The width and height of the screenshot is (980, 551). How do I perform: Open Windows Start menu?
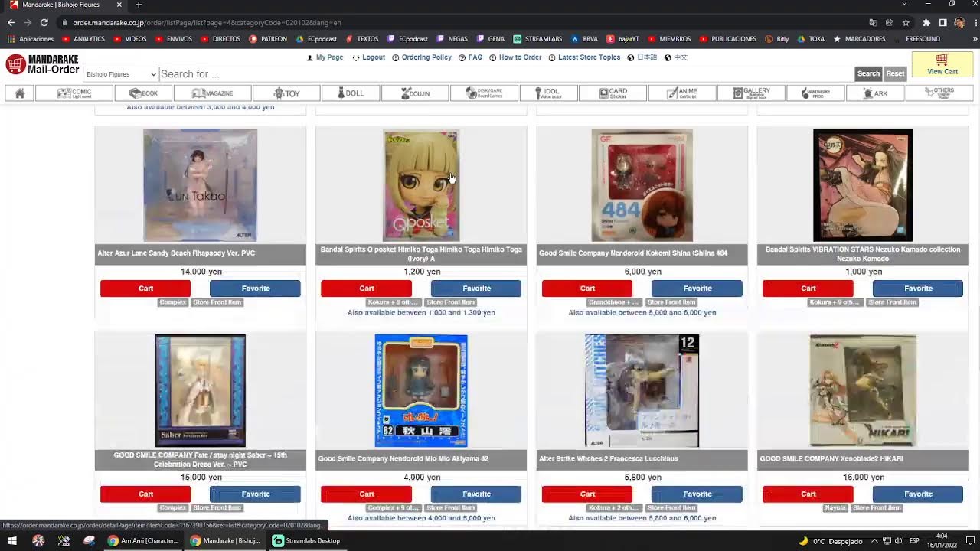[12, 541]
